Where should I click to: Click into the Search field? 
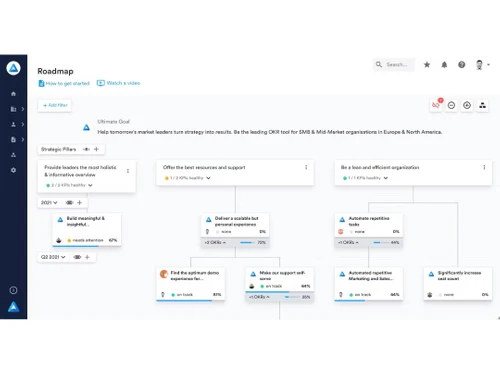pos(394,65)
